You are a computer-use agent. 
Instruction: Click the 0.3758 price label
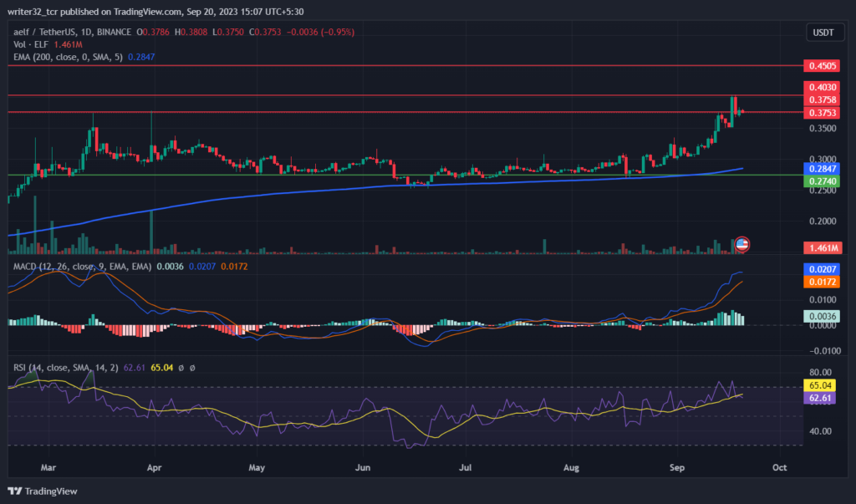click(823, 100)
